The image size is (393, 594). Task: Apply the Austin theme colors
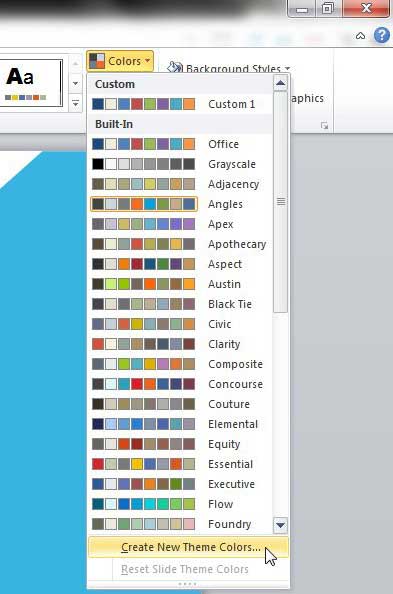point(180,284)
